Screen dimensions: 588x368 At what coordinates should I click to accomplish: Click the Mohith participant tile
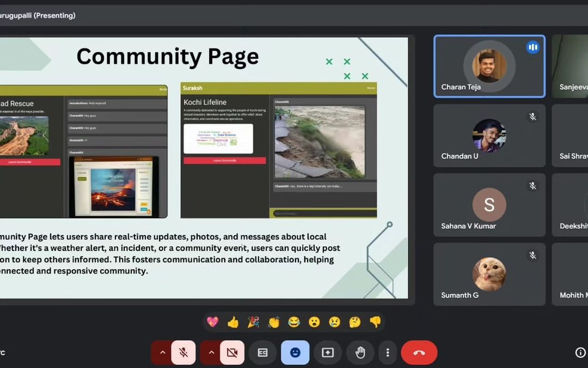tap(570, 274)
